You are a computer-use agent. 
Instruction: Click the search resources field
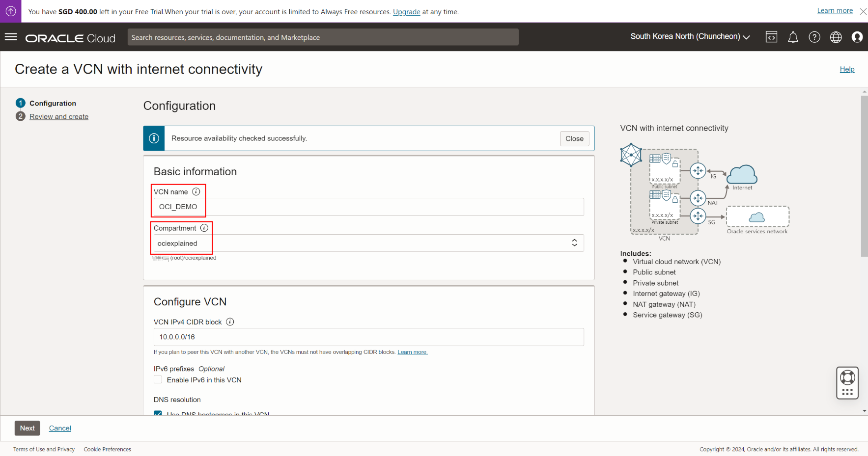click(323, 37)
